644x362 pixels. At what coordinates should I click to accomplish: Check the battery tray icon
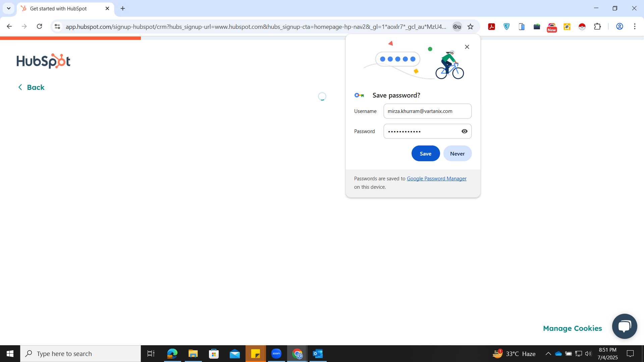(568, 354)
